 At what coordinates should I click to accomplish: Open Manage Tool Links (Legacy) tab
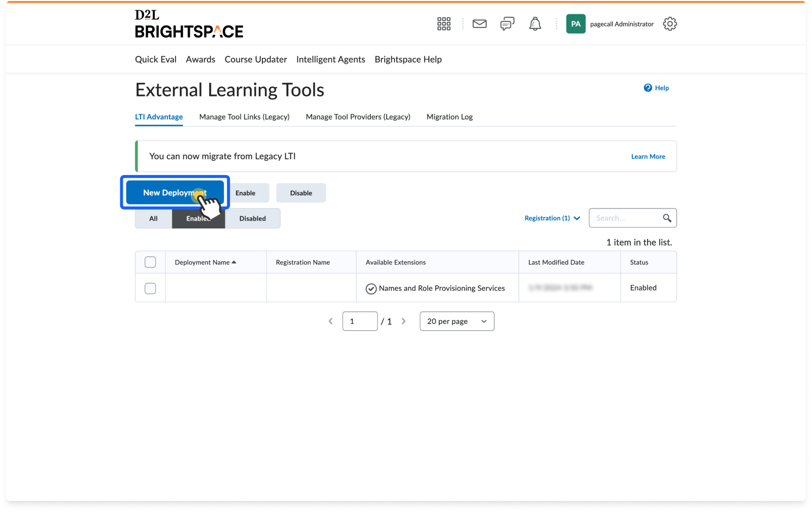point(244,117)
